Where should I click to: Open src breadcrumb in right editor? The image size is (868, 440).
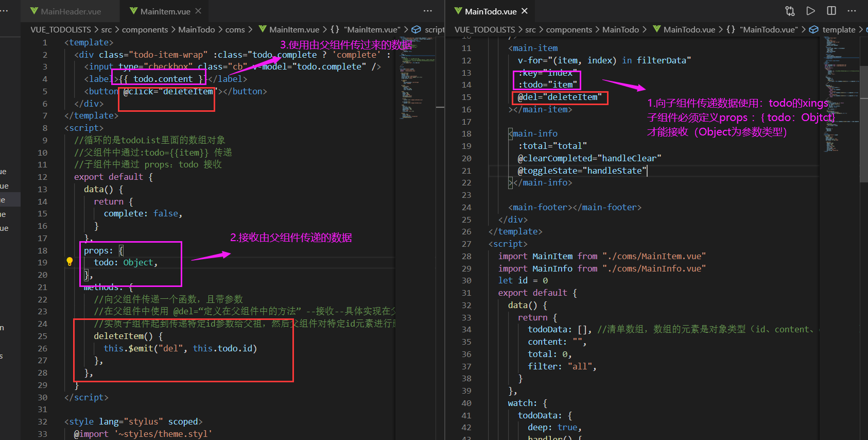531,30
